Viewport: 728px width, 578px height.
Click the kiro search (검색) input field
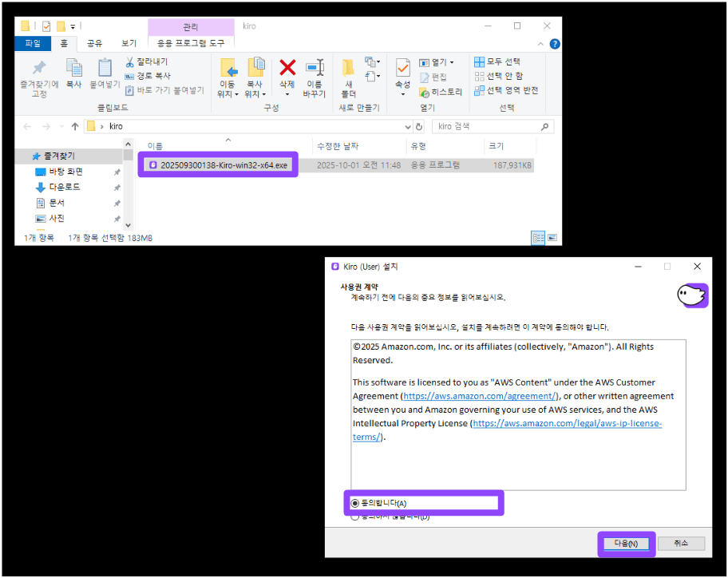pyautogui.click(x=487, y=126)
